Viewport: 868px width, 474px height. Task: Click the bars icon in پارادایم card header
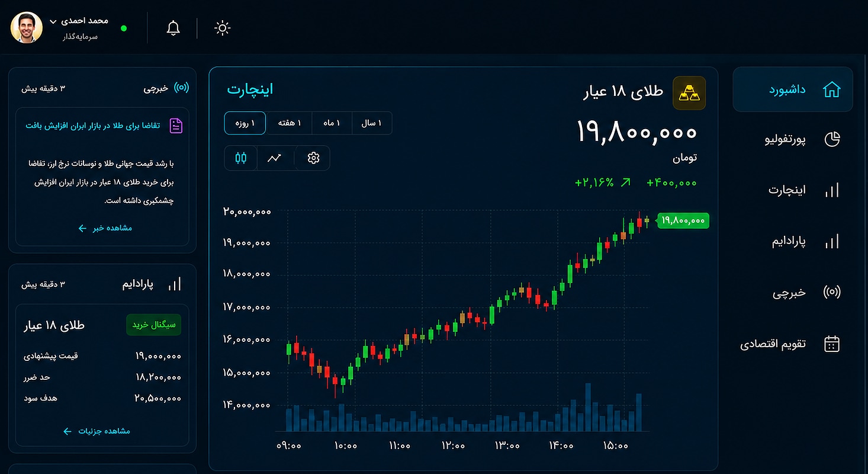(175, 284)
